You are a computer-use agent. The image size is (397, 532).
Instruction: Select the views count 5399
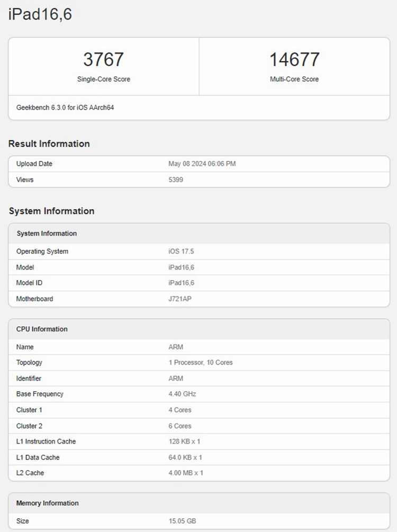(176, 179)
